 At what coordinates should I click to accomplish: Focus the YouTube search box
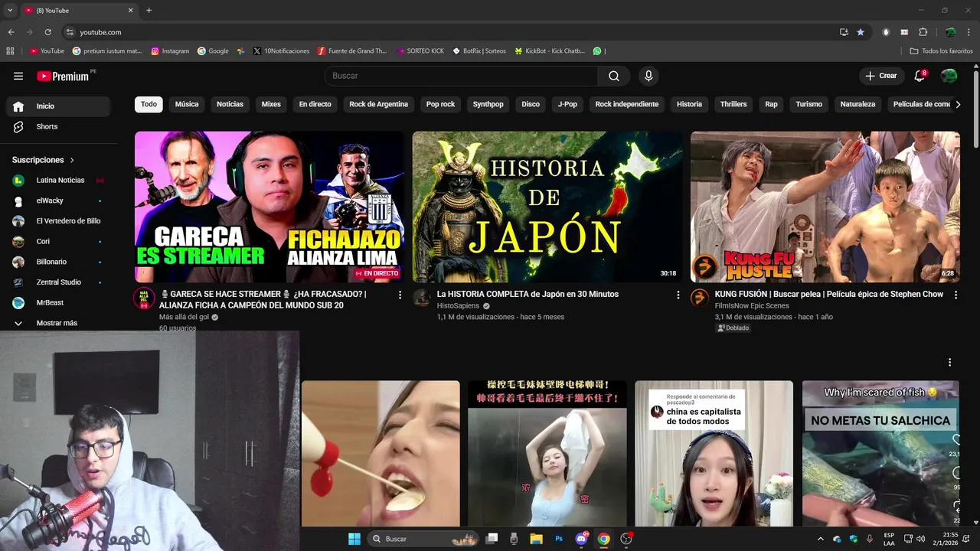(461, 76)
